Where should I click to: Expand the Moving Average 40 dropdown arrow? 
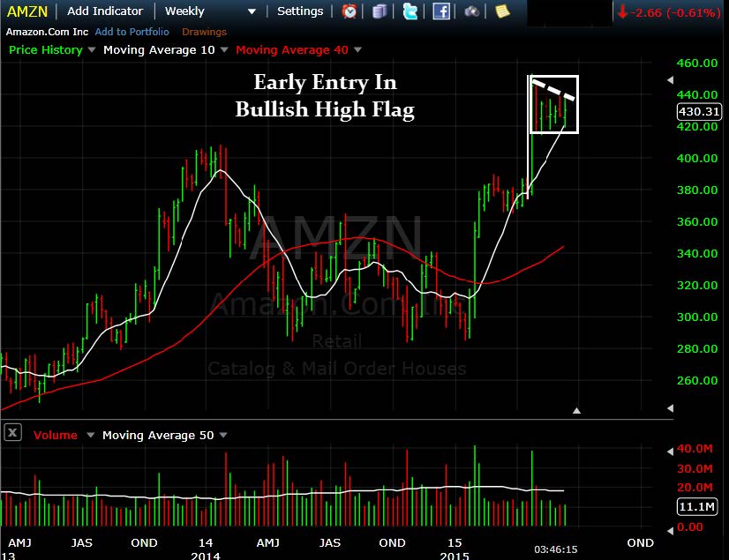357,49
